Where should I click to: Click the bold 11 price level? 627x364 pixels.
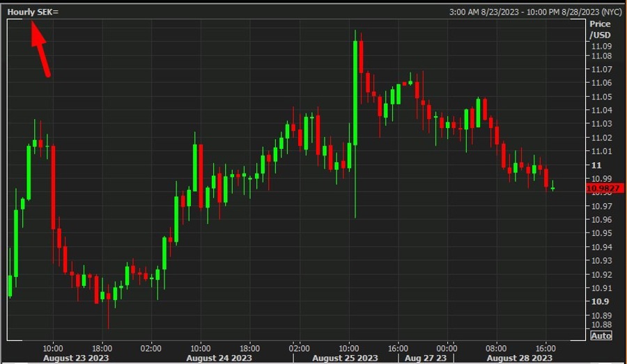click(x=596, y=165)
